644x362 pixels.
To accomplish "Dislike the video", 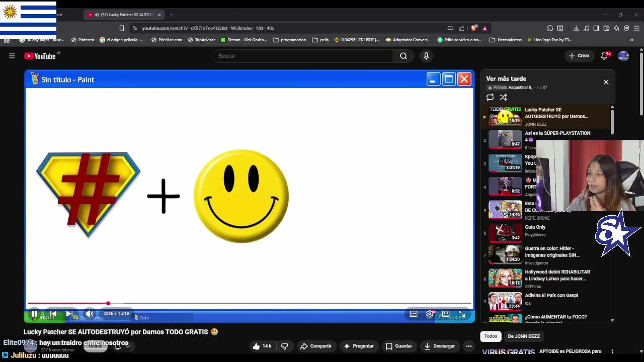I will coord(284,346).
